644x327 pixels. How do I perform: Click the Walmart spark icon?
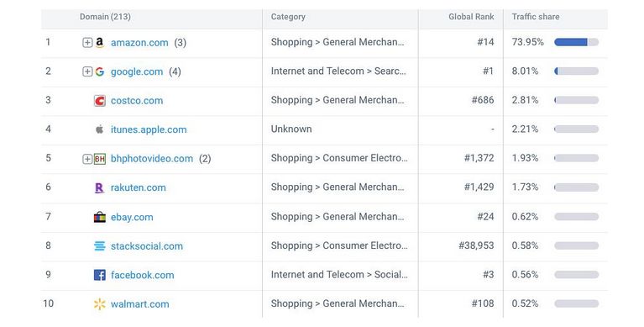100,304
